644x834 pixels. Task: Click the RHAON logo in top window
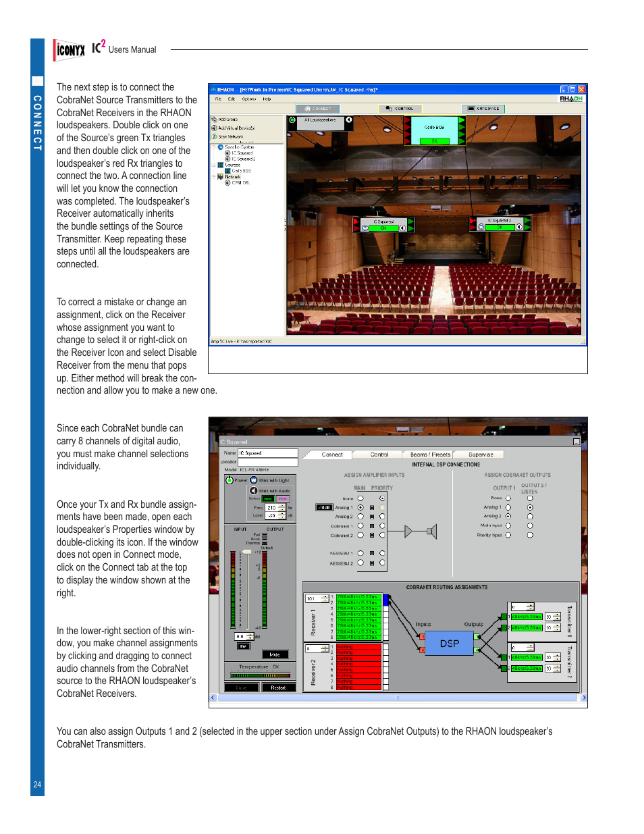coord(571,99)
